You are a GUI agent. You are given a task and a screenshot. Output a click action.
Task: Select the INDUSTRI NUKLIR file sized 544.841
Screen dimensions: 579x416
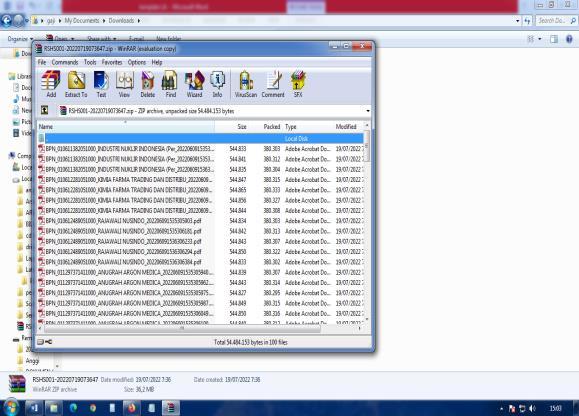[x=201, y=159]
